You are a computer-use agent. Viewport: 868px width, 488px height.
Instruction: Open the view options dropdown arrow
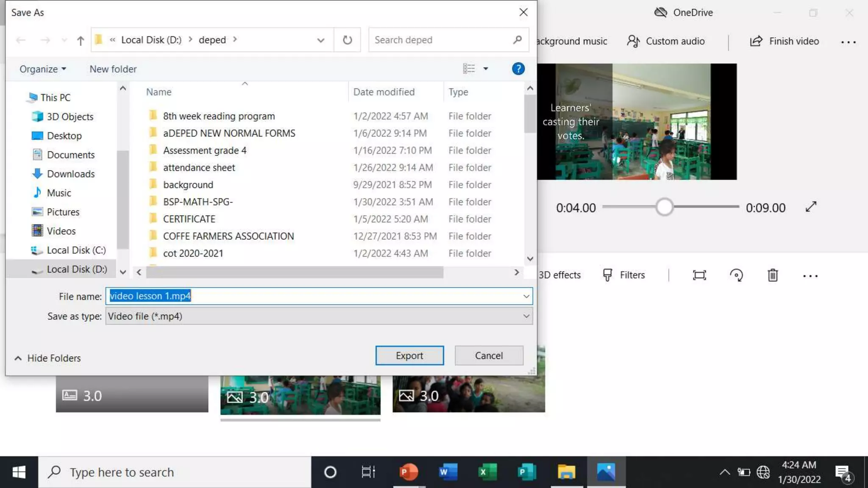click(x=486, y=69)
